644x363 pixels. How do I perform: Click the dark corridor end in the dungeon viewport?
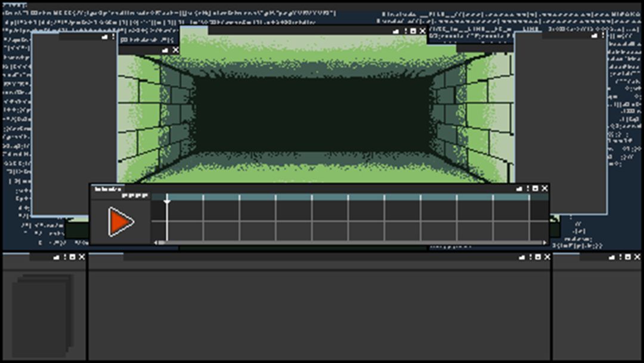click(x=314, y=115)
